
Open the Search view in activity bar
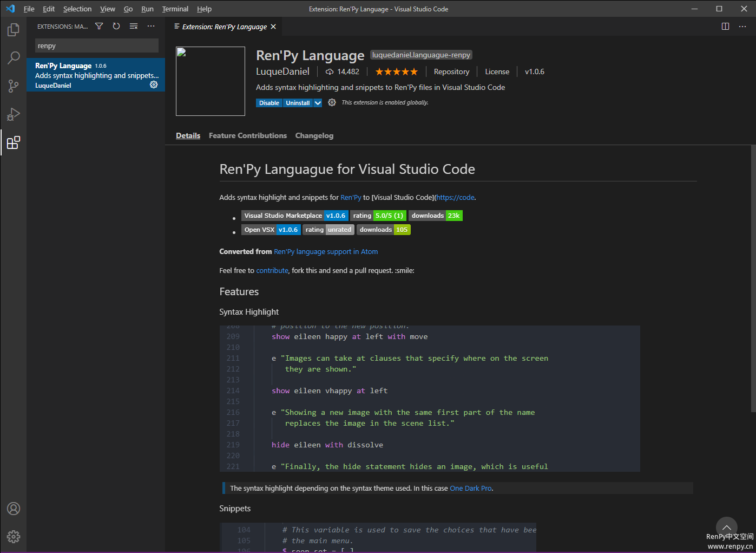14,57
